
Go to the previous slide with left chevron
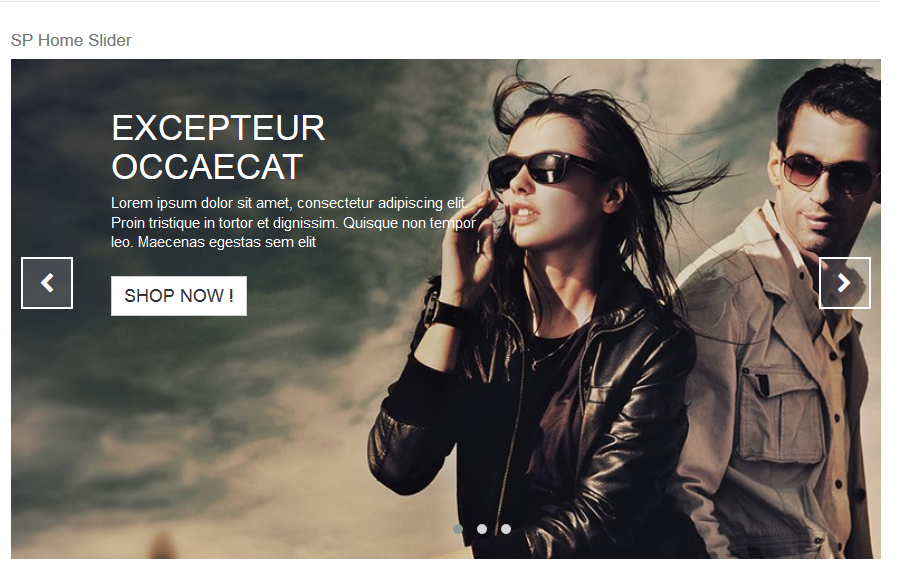click(47, 283)
